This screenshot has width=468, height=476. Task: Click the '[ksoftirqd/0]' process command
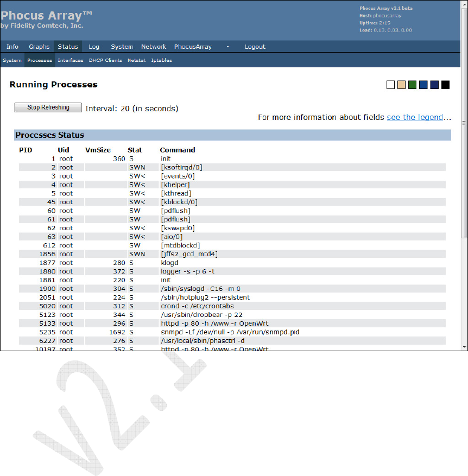tap(182, 167)
